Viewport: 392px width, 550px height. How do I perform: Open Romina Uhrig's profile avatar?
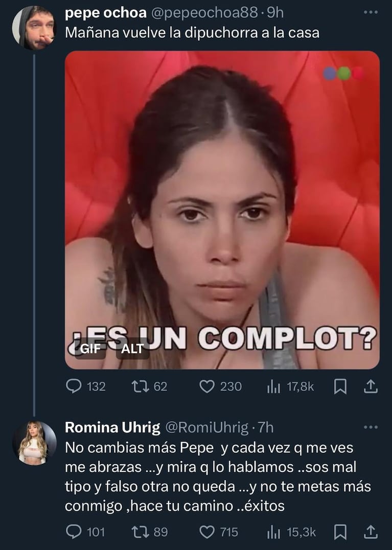pos(34,443)
